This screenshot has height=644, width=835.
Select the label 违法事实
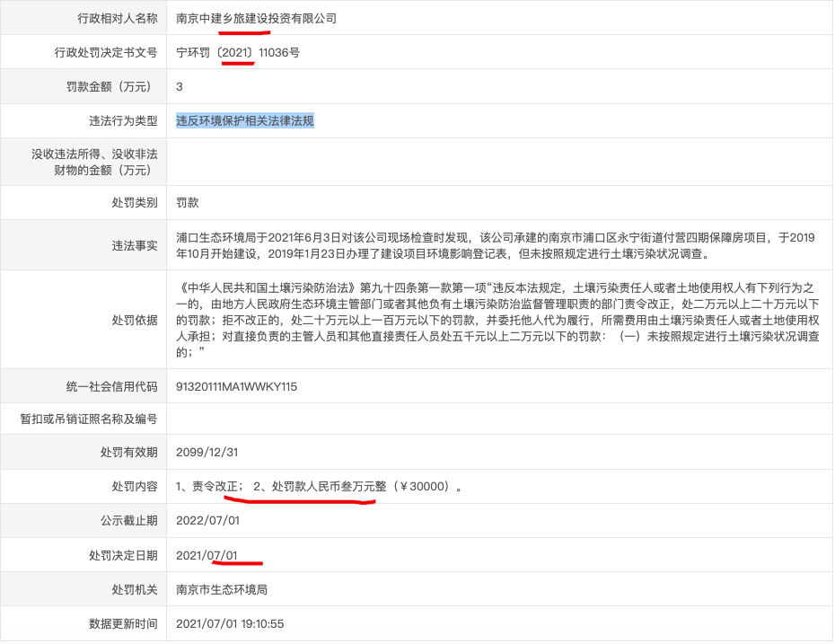click(x=135, y=245)
